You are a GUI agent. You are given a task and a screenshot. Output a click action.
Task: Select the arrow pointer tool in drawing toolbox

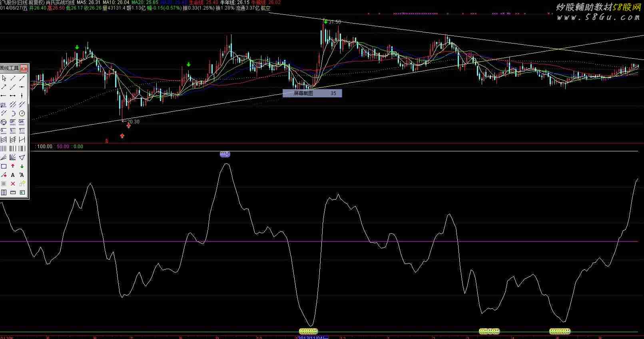4,78
